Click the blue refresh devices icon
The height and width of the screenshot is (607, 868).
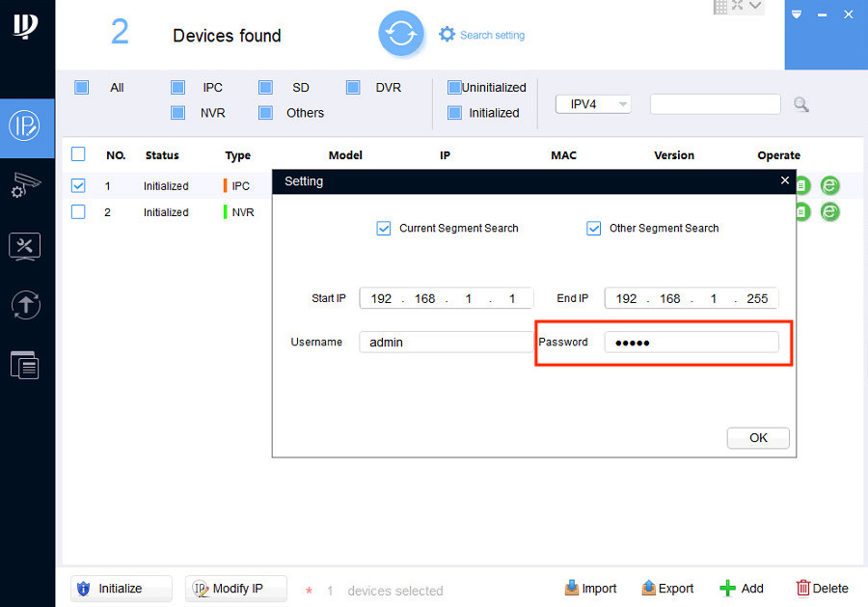[x=401, y=32]
